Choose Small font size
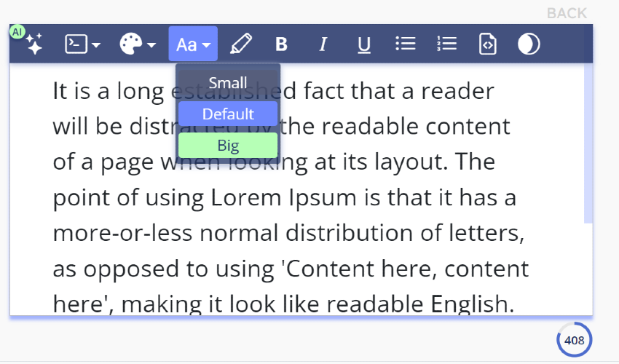 pyautogui.click(x=228, y=82)
